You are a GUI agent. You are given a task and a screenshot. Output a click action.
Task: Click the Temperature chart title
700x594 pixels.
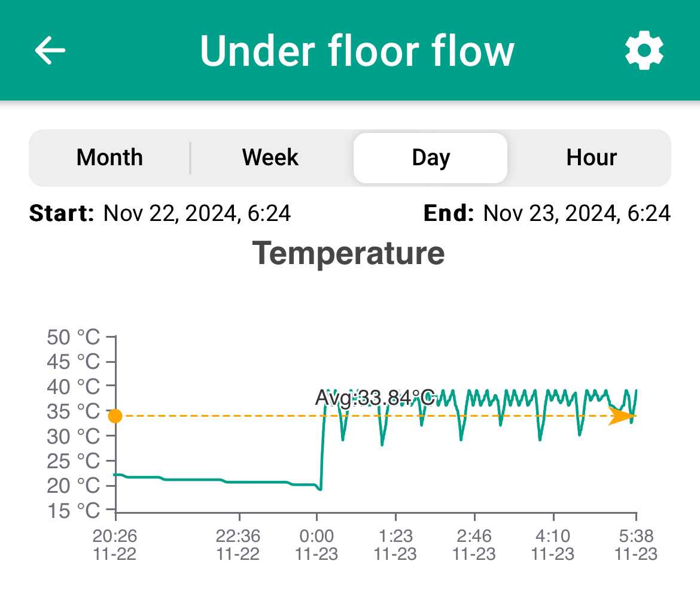[348, 253]
